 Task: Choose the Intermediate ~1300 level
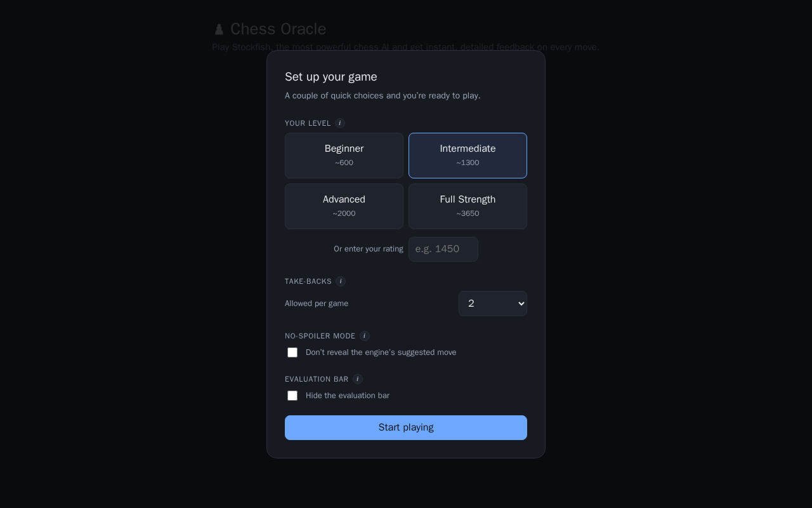point(468,156)
